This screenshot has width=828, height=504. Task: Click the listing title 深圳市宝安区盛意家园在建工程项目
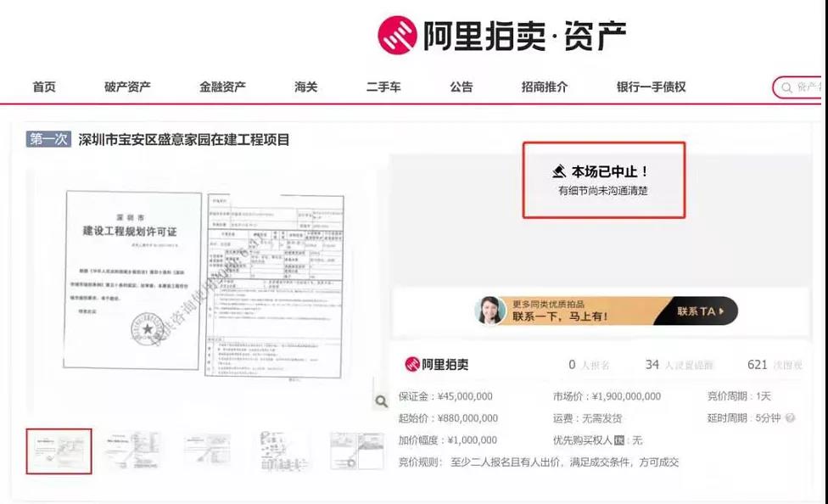coord(184,140)
